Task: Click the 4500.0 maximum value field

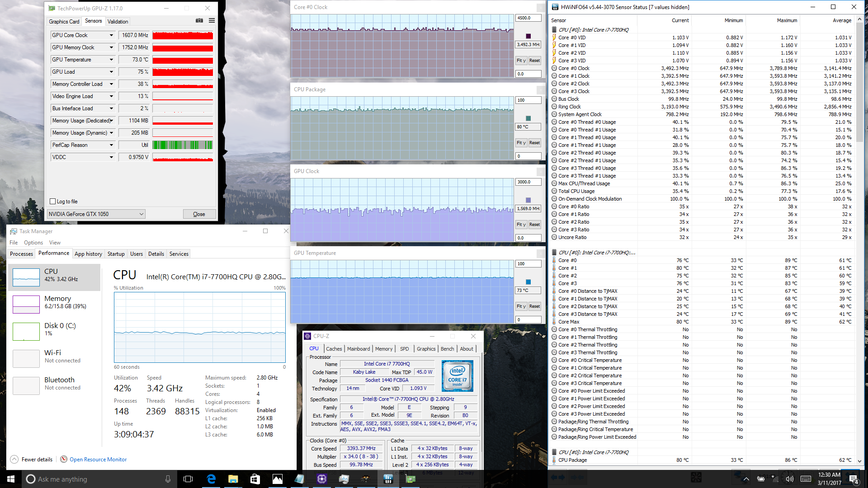Action: click(528, 18)
